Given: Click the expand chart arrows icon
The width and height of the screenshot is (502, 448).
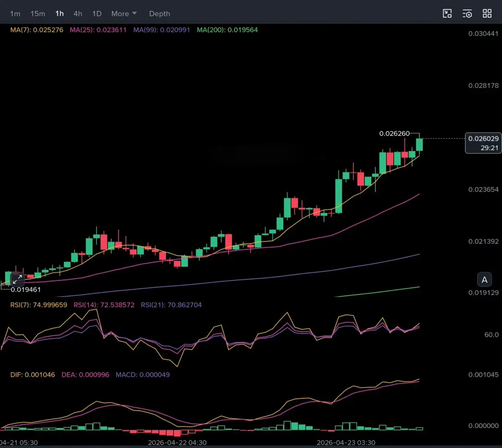Looking at the screenshot, I should click(x=18, y=279).
